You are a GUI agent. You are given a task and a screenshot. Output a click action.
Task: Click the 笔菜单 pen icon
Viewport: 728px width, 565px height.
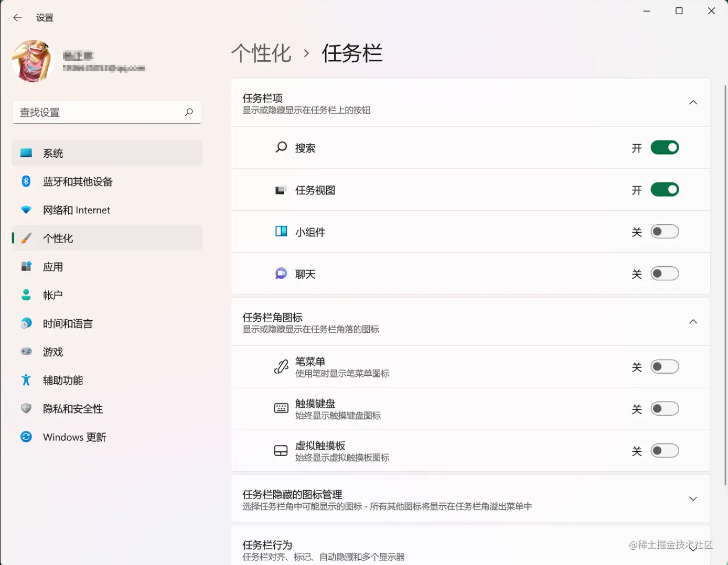(281, 366)
